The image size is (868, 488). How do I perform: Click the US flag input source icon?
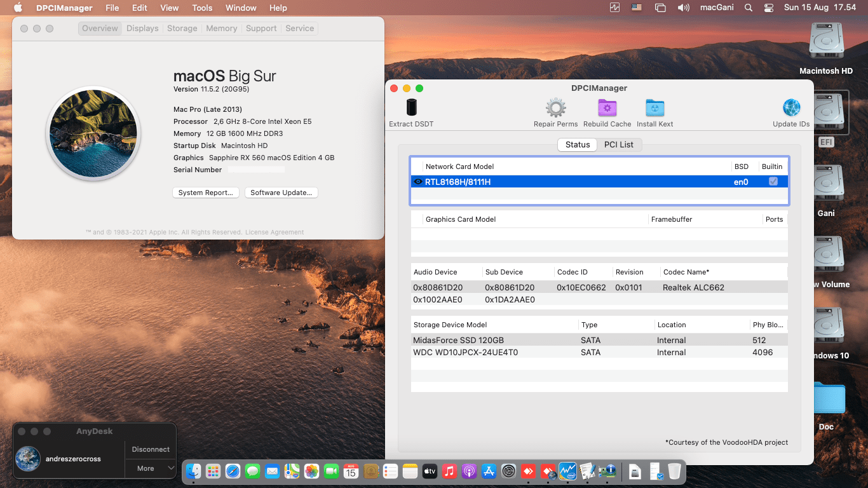pyautogui.click(x=637, y=8)
